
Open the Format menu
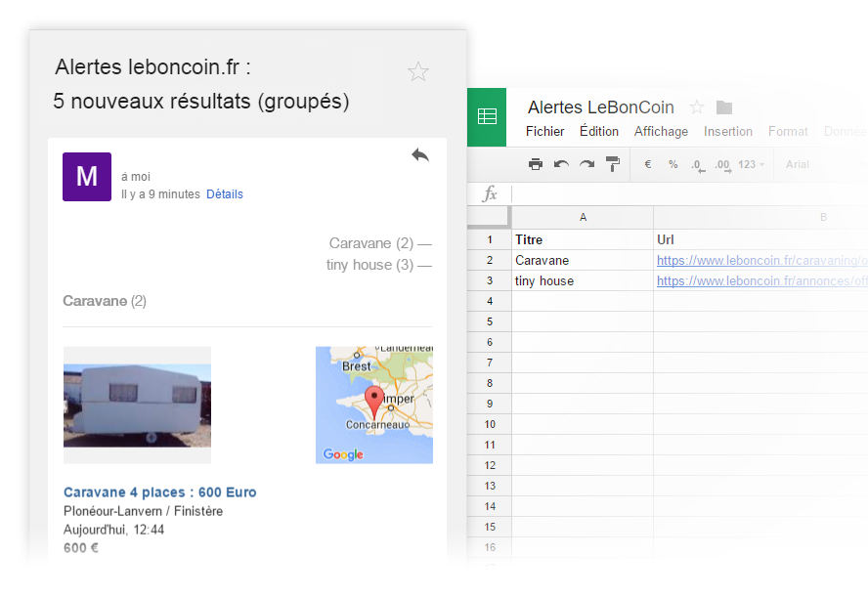(788, 132)
